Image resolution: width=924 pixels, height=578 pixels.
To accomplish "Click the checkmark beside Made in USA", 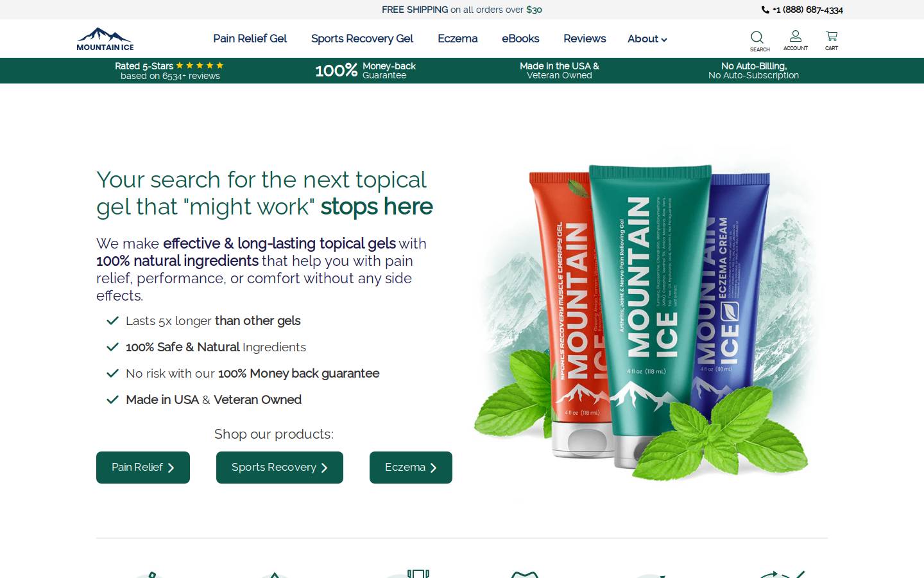I will click(x=112, y=399).
